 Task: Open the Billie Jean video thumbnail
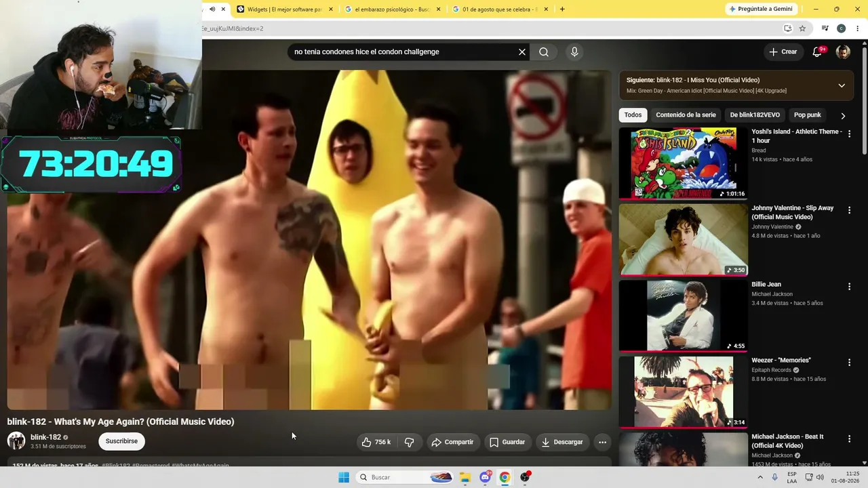[683, 315]
